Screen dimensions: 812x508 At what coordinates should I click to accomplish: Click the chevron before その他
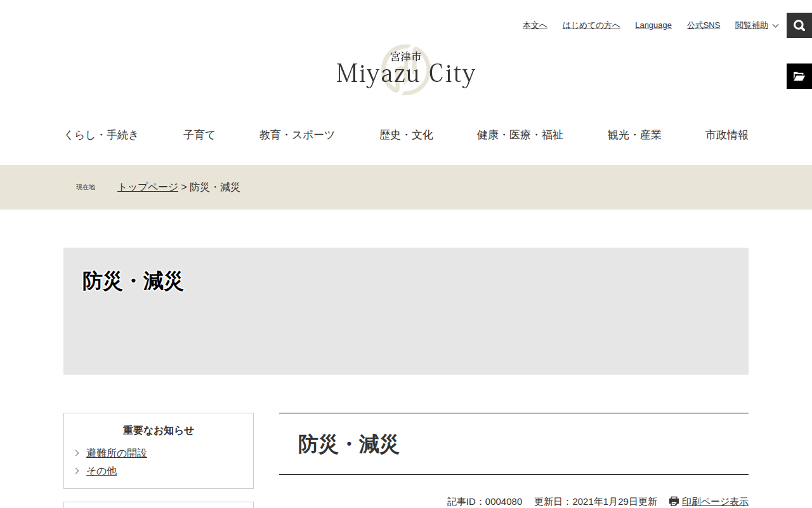point(77,471)
